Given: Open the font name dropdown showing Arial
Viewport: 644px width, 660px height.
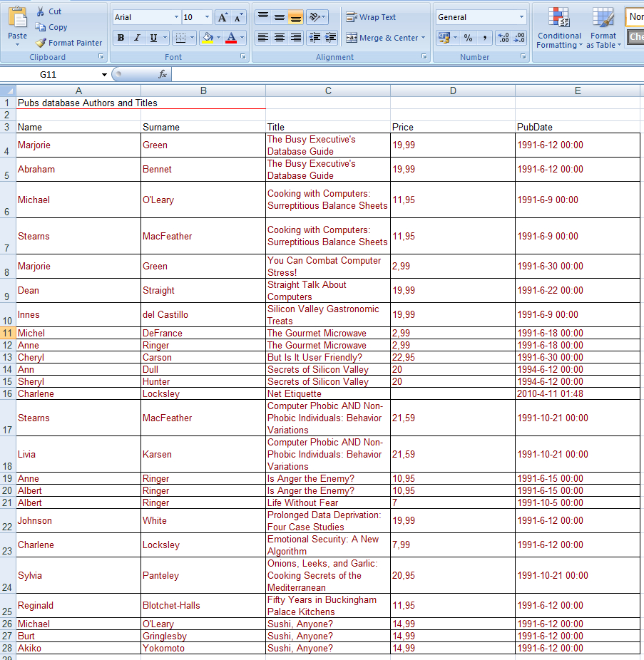Looking at the screenshot, I should [176, 17].
